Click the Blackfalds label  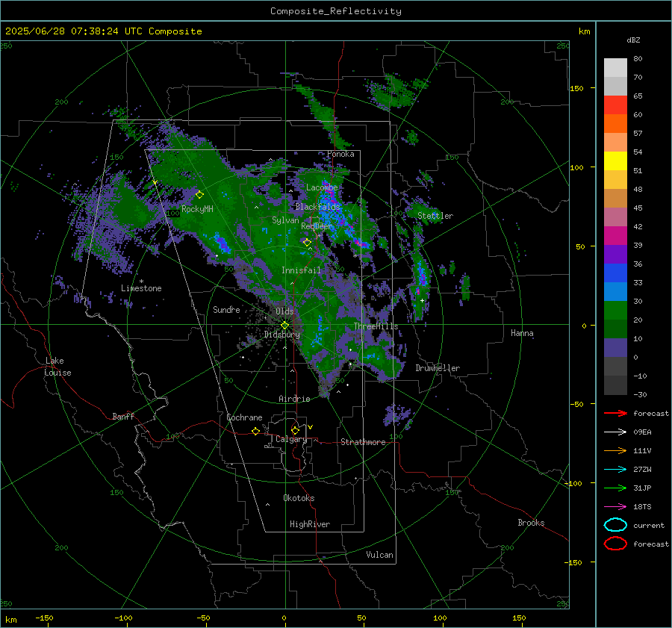coord(317,207)
